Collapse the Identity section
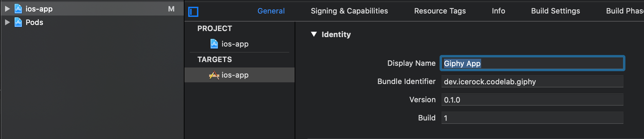 point(314,34)
